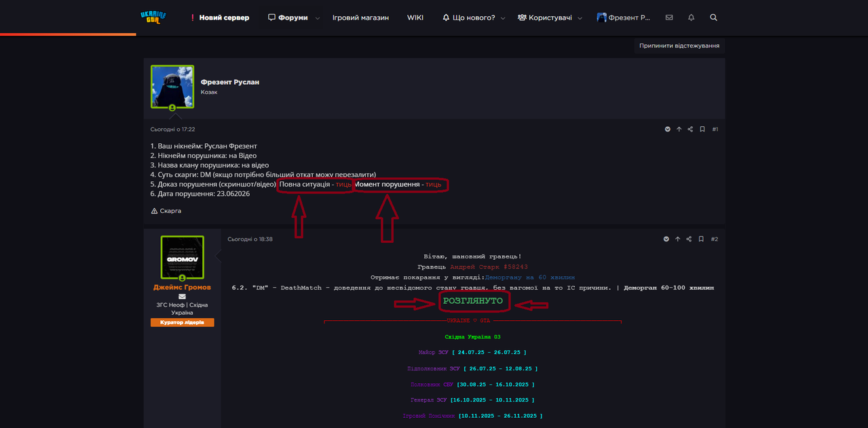Select the line 6. Дата порушення: 23.062026
The height and width of the screenshot is (428, 868).
coord(200,194)
